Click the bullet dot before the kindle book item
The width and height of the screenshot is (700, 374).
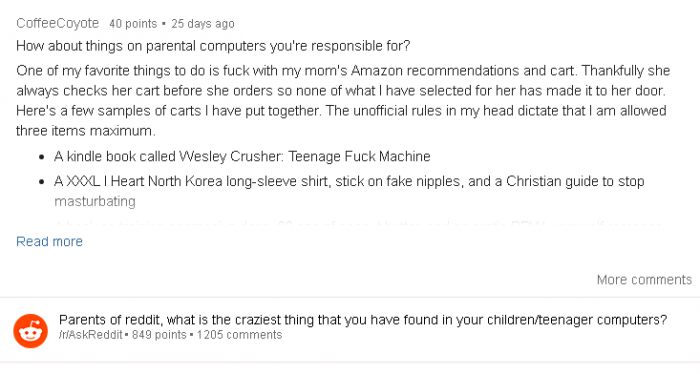42,157
